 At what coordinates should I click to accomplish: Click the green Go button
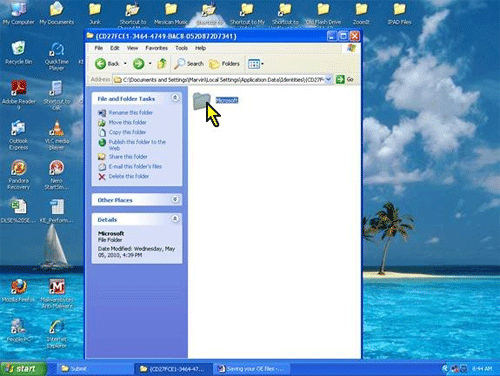point(345,79)
